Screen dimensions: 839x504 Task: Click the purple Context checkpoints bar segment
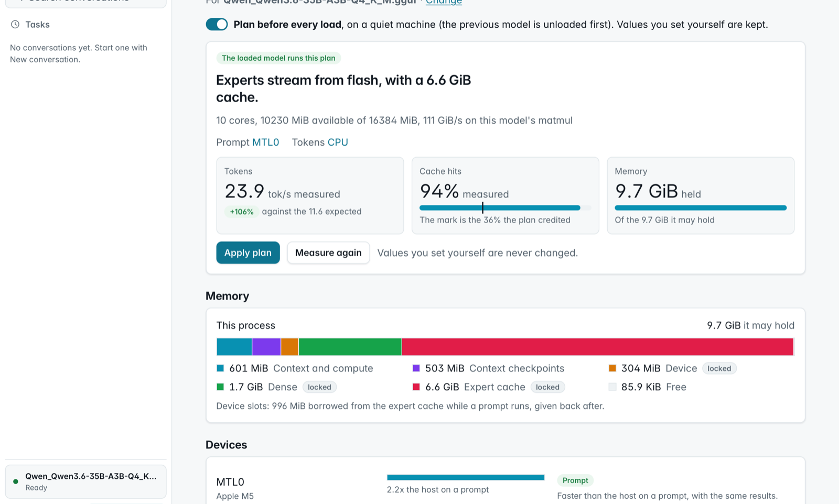pos(266,347)
